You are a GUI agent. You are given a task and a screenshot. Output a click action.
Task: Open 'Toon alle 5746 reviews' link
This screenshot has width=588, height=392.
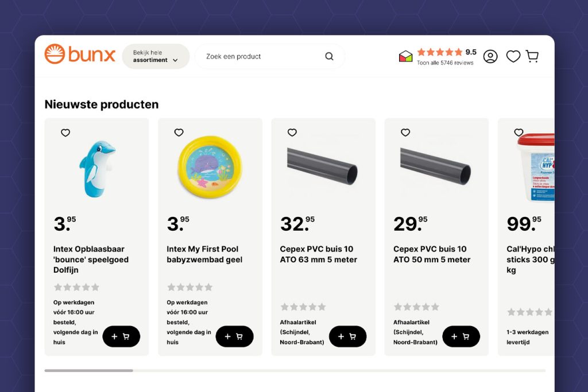coord(445,63)
